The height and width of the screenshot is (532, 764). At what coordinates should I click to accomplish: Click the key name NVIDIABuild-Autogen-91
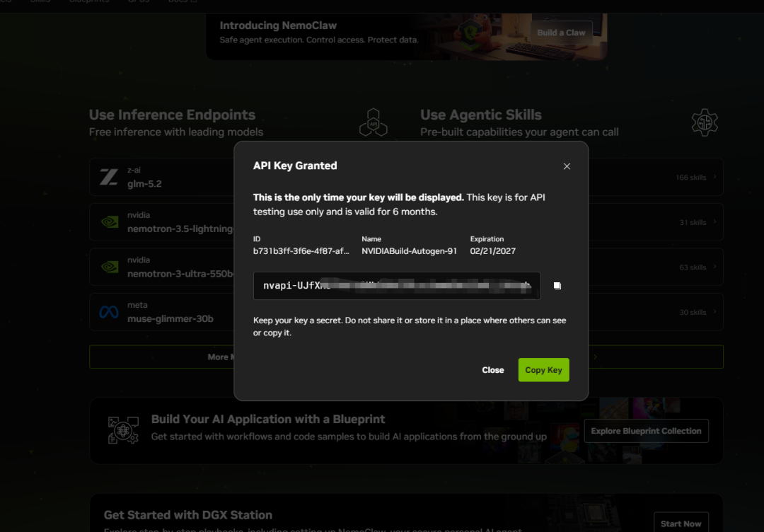[410, 251]
